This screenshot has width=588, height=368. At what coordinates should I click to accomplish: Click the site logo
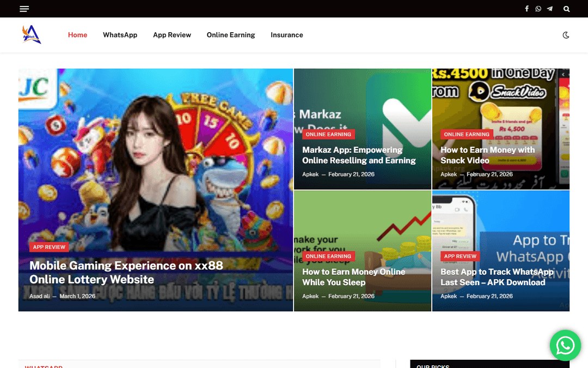click(32, 34)
